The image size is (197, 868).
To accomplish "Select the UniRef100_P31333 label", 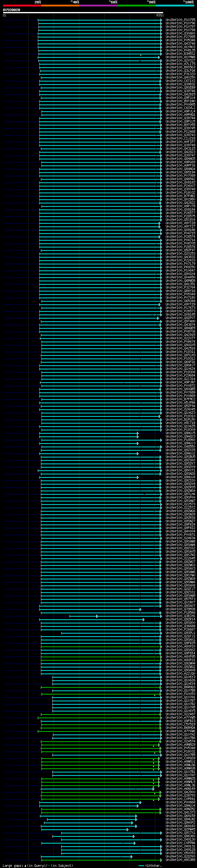I will pos(180,74).
